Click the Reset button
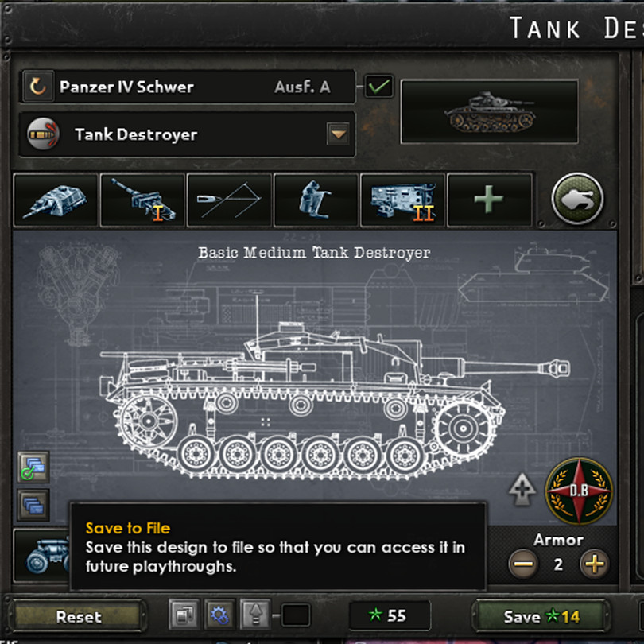The height and width of the screenshot is (644, 644). tap(78, 616)
